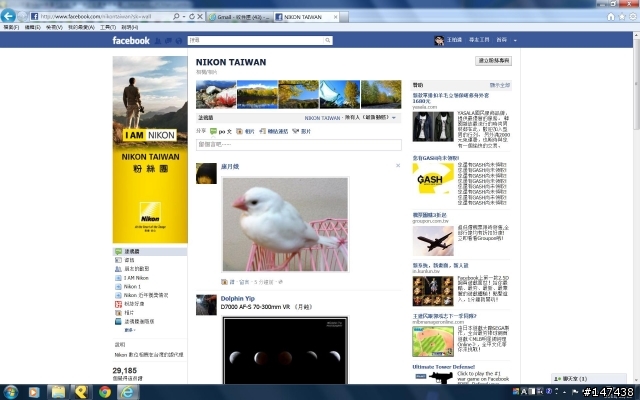Image resolution: width=640 pixels, height=400 pixels.
Task: Click the NIKON TAIWAN page title
Action: (231, 62)
